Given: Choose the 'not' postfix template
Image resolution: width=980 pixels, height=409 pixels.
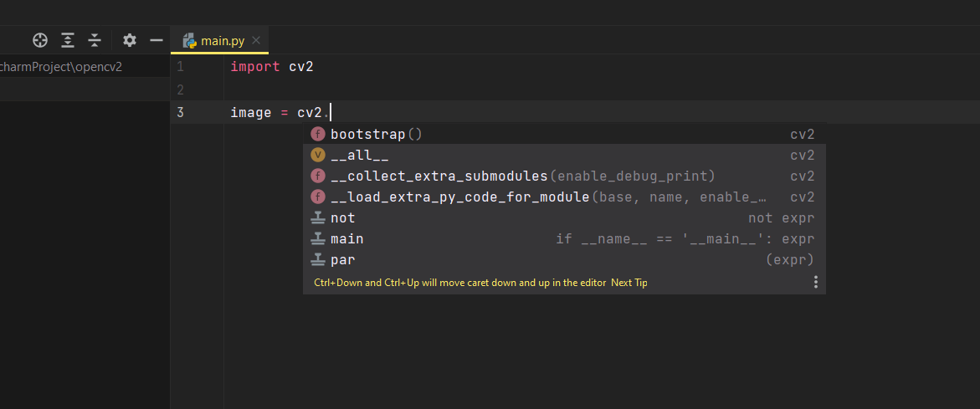Looking at the screenshot, I should coord(343,217).
